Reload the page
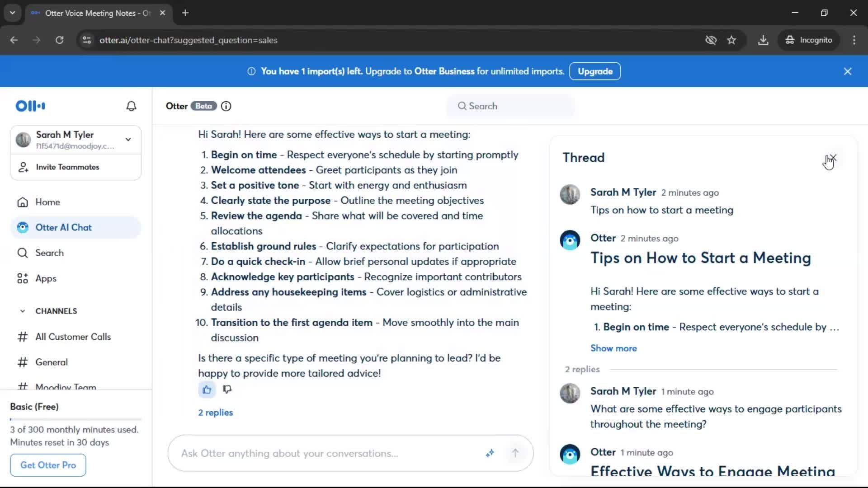868x488 pixels. (x=59, y=40)
